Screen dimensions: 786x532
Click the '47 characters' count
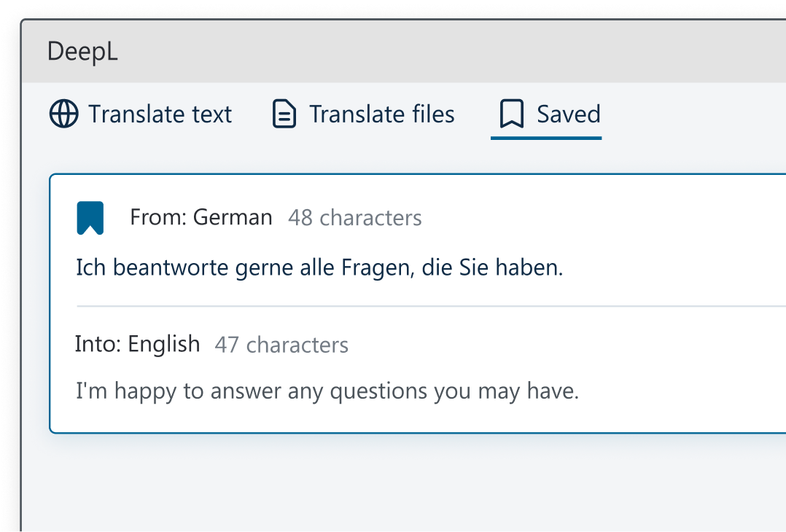tap(281, 345)
